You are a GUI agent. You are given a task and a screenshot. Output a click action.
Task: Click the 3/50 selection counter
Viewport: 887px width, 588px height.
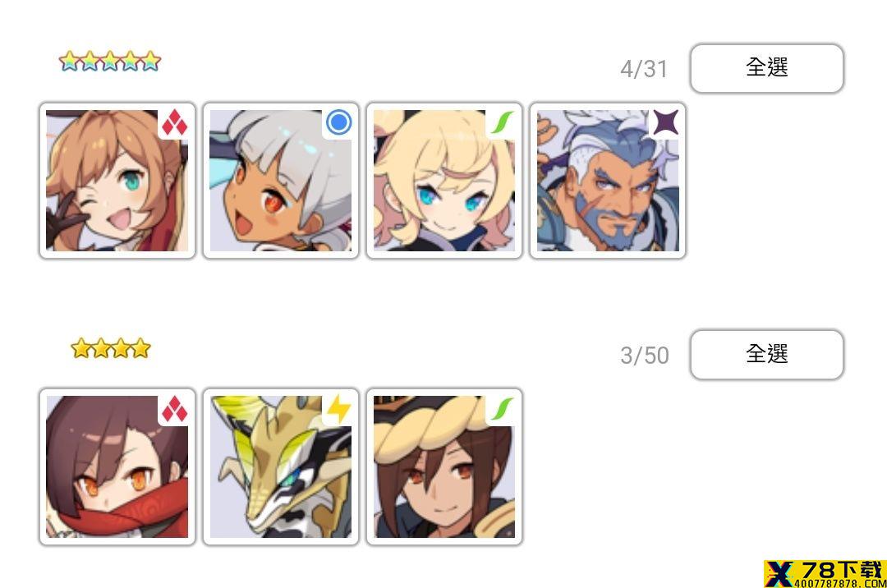coord(645,356)
